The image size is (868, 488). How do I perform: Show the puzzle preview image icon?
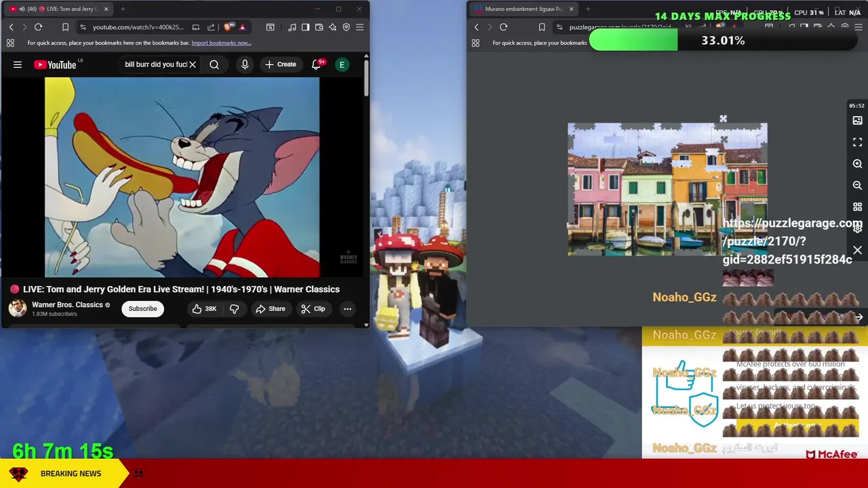857,121
